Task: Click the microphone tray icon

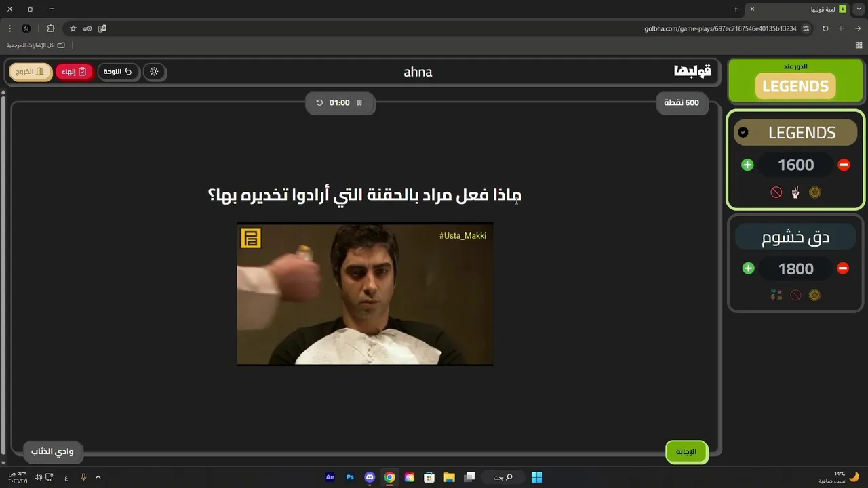Action: click(83, 477)
